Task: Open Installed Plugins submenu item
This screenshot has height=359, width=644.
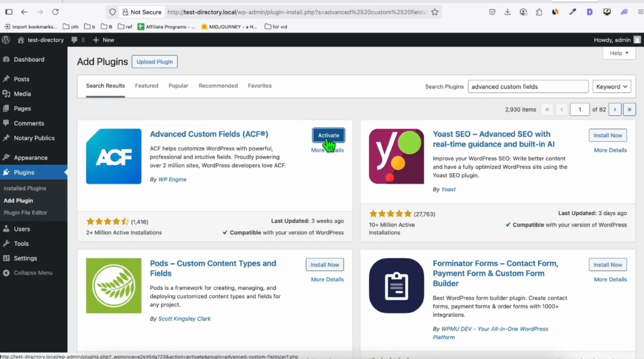Action: [25, 188]
